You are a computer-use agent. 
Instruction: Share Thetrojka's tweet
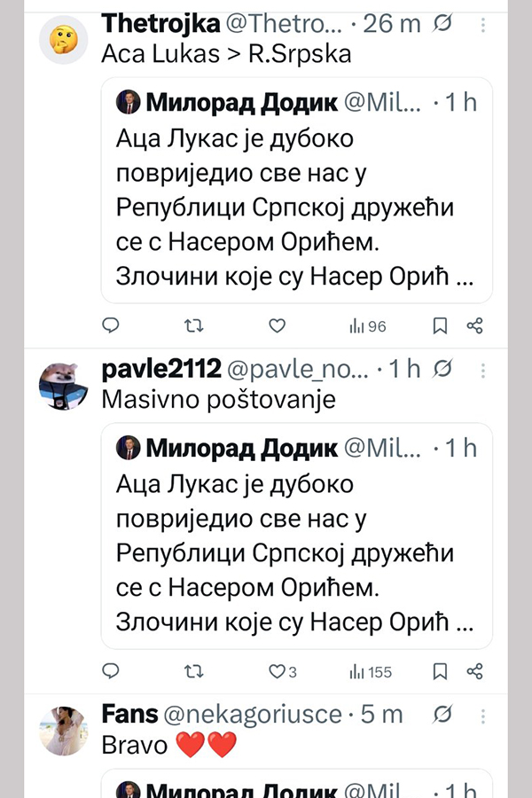click(x=475, y=326)
